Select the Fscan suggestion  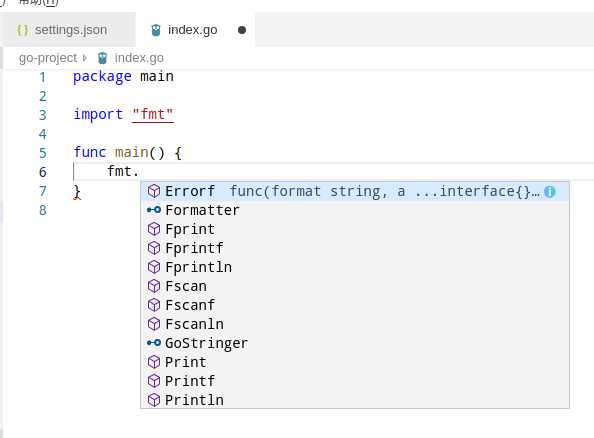point(355,286)
